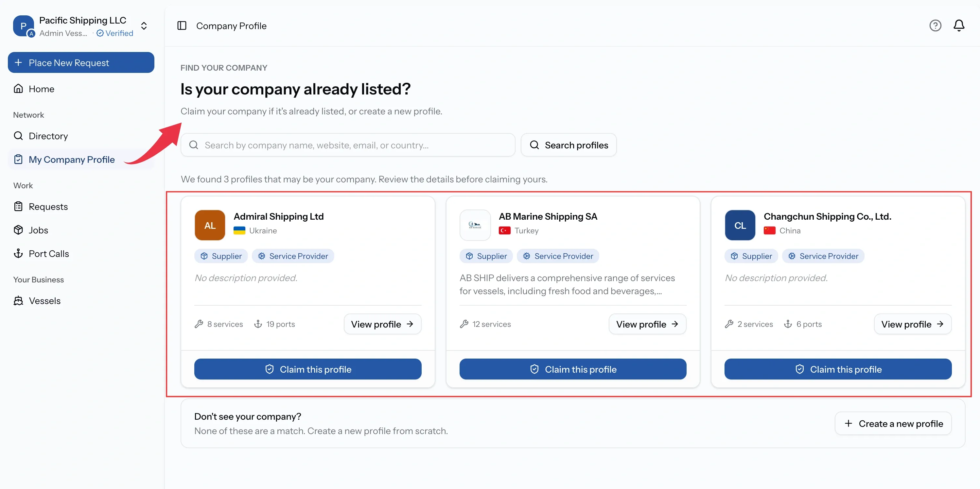This screenshot has width=980, height=489.
Task: Click Supplier tag on AB Marine card
Action: pyautogui.click(x=486, y=256)
